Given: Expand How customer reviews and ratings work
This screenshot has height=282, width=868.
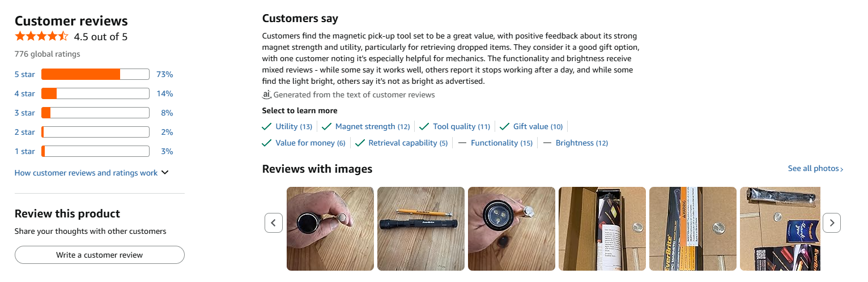Looking at the screenshot, I should [86, 173].
